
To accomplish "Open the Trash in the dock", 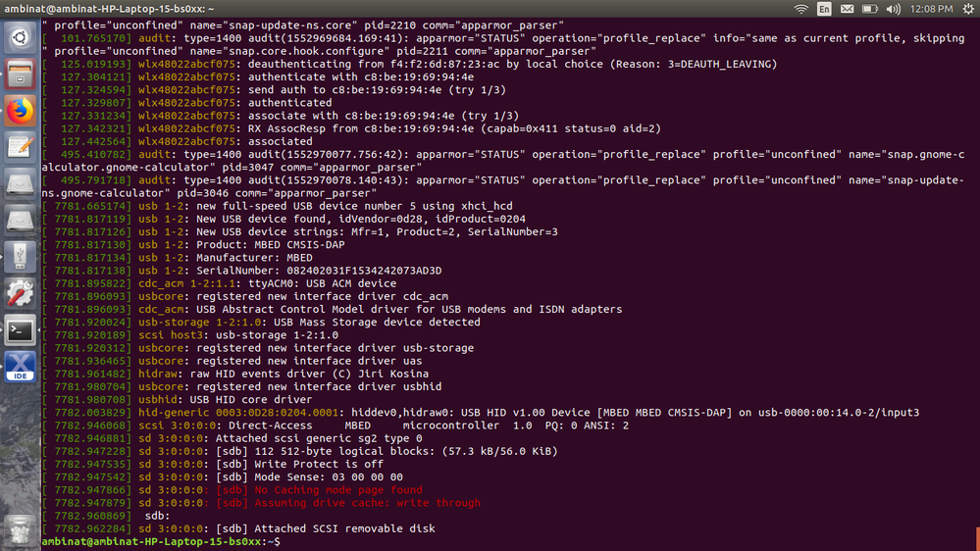I will coord(20,530).
